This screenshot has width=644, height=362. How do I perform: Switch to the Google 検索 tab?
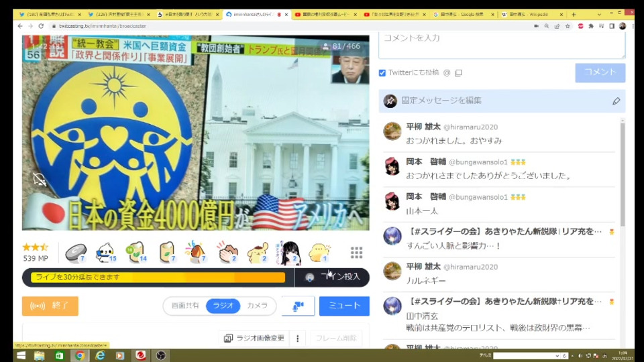(x=464, y=14)
